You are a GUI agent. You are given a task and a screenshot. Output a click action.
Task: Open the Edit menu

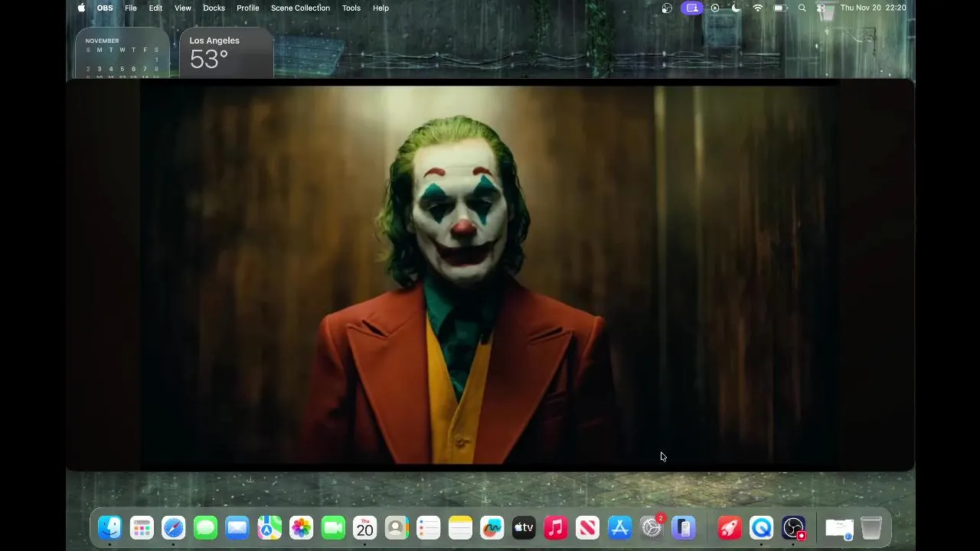[x=155, y=8]
